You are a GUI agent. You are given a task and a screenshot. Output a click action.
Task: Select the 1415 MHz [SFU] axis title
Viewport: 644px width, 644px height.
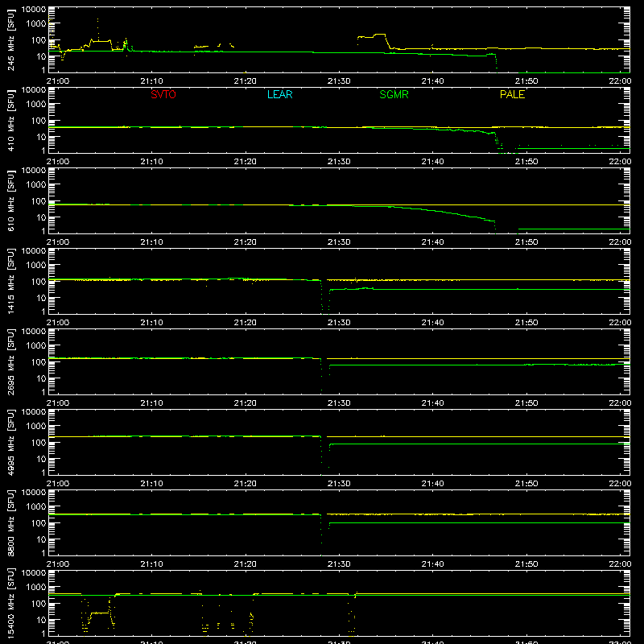tap(11, 281)
